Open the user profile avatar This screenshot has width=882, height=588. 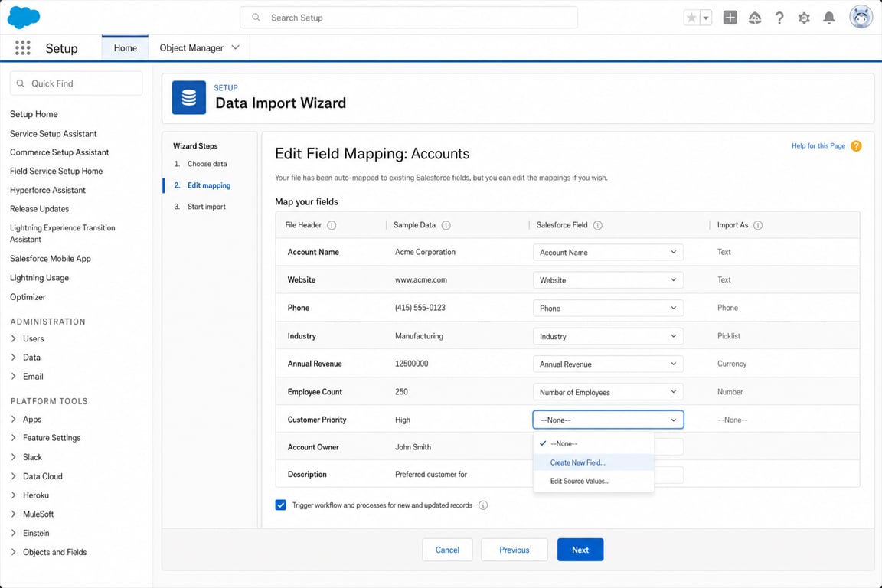tap(861, 18)
